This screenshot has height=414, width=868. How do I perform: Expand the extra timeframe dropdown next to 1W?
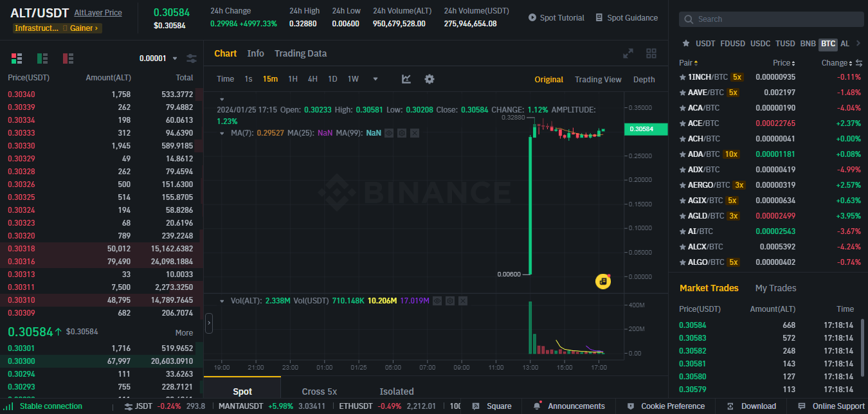(x=375, y=78)
